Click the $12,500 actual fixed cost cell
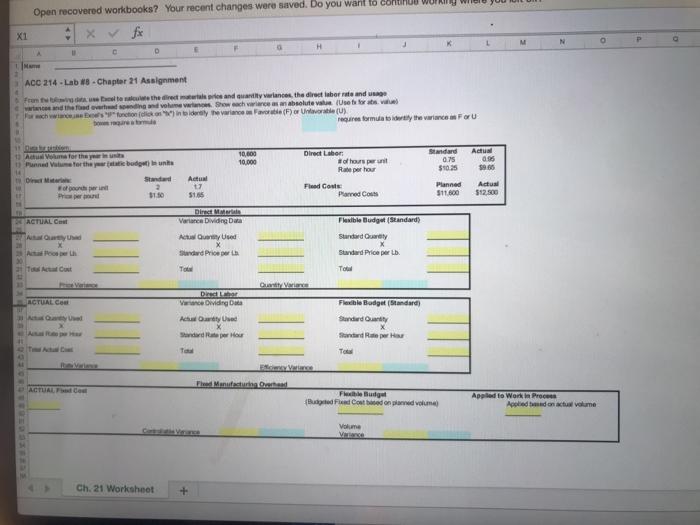The height and width of the screenshot is (525, 700). [x=487, y=192]
